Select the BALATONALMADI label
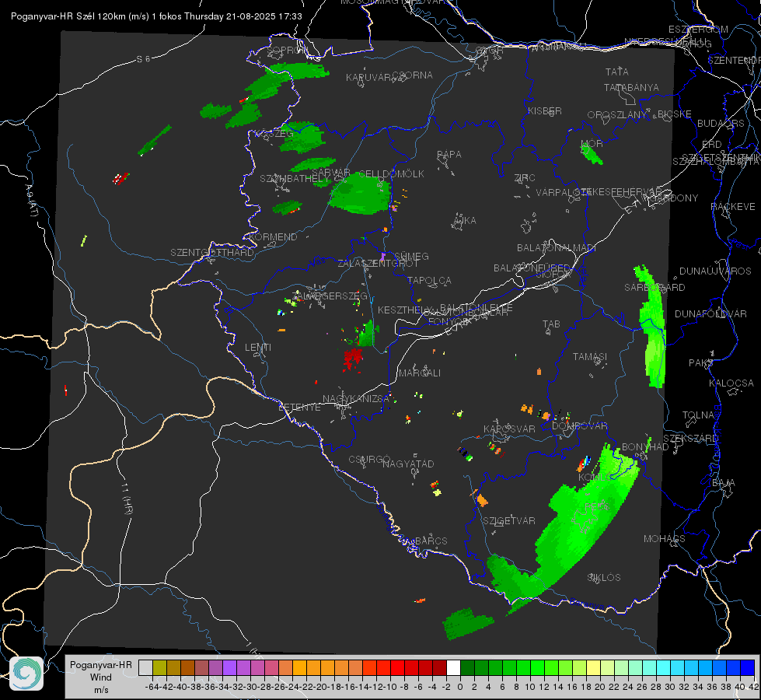The height and width of the screenshot is (700, 761). [557, 248]
